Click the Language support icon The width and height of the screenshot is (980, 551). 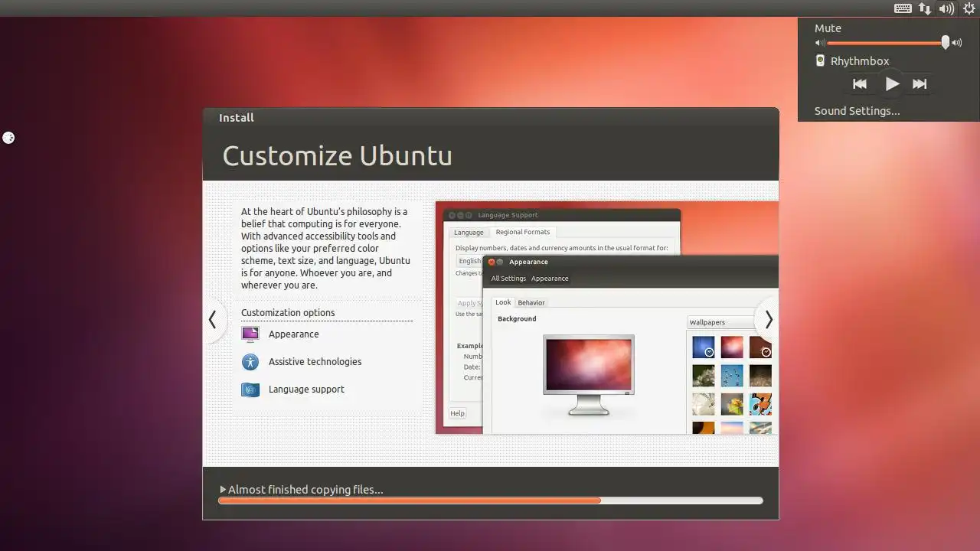click(250, 390)
